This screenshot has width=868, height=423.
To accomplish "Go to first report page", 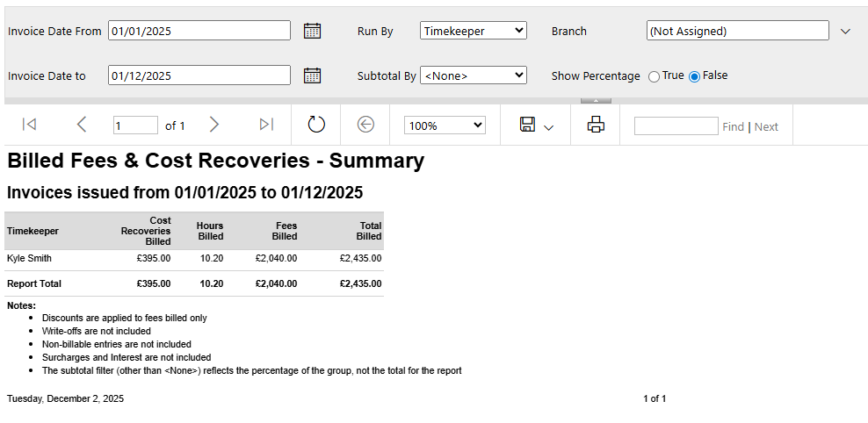I will (29, 125).
